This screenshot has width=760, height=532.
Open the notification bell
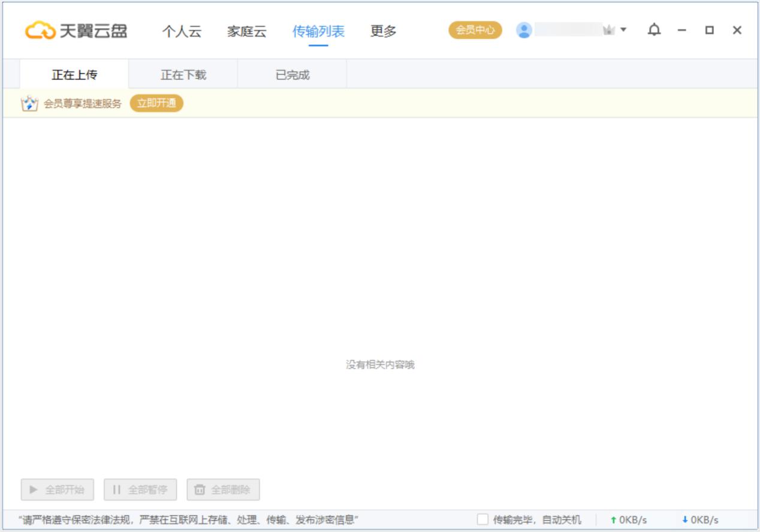click(x=654, y=30)
